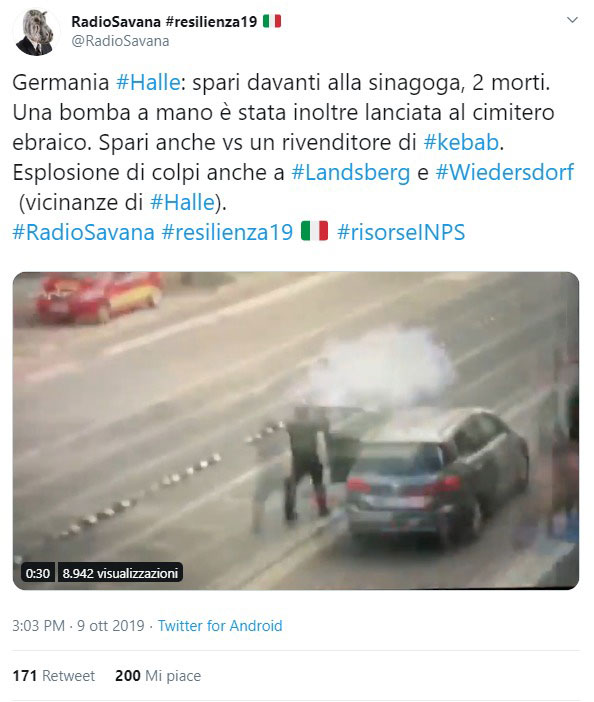Click the 8.942 visualizzazioni view counter
This screenshot has width=594, height=702.
120,574
